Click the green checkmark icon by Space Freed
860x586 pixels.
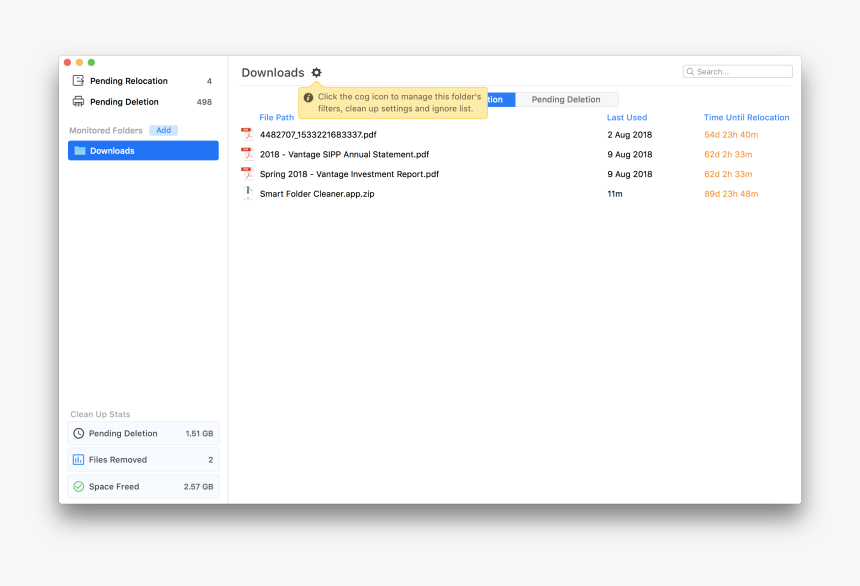(x=79, y=487)
